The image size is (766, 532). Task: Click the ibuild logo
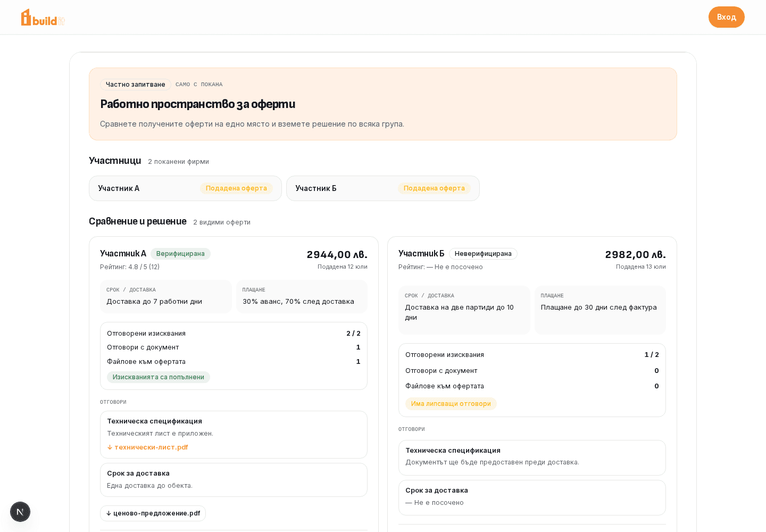(43, 17)
